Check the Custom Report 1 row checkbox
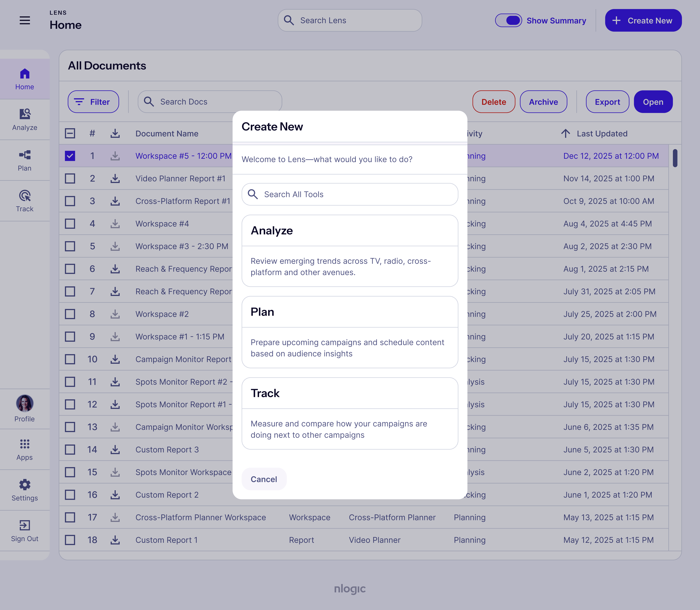Image resolution: width=700 pixels, height=610 pixels. click(x=70, y=540)
